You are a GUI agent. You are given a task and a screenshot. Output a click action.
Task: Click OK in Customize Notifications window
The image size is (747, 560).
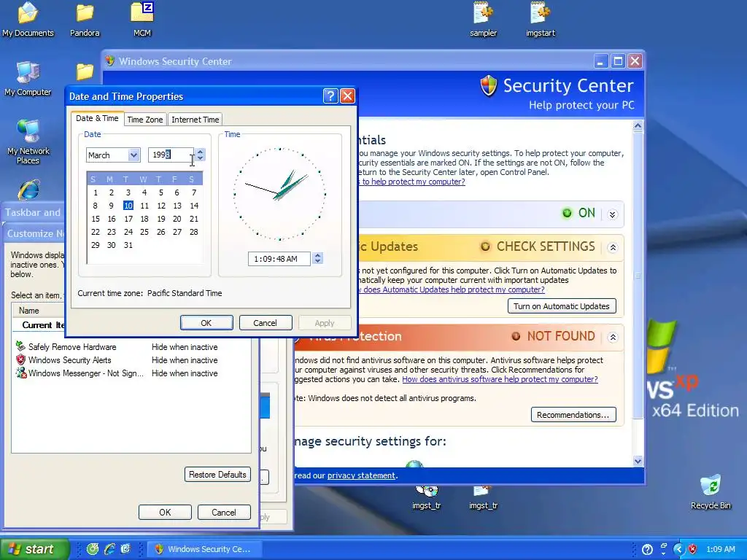click(x=165, y=513)
